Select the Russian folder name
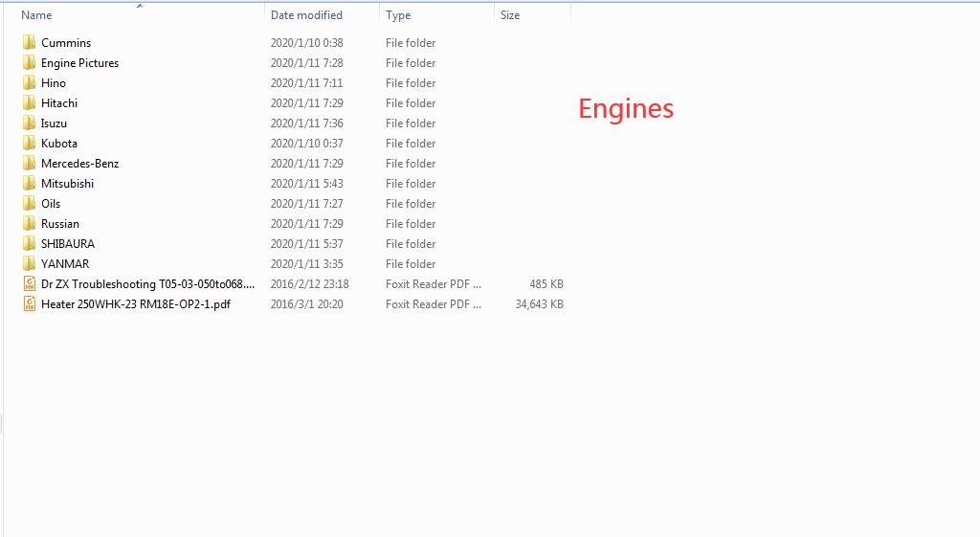The width and height of the screenshot is (980, 537). (x=60, y=223)
